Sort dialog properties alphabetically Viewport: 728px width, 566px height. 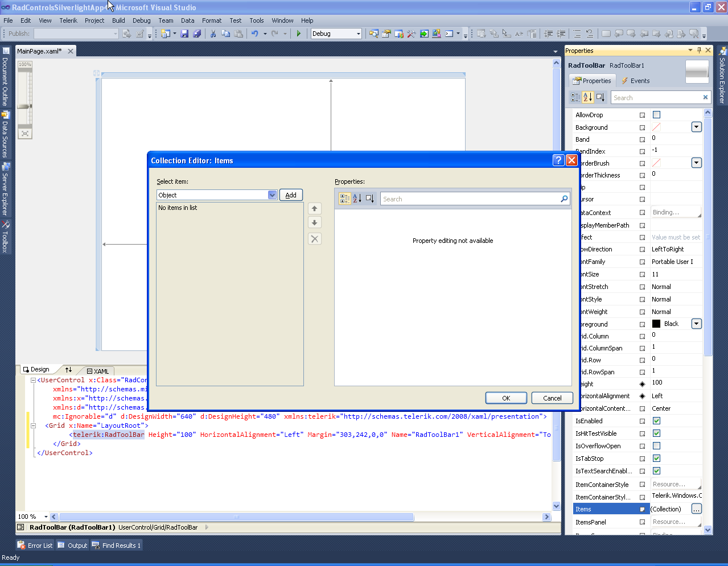(357, 199)
